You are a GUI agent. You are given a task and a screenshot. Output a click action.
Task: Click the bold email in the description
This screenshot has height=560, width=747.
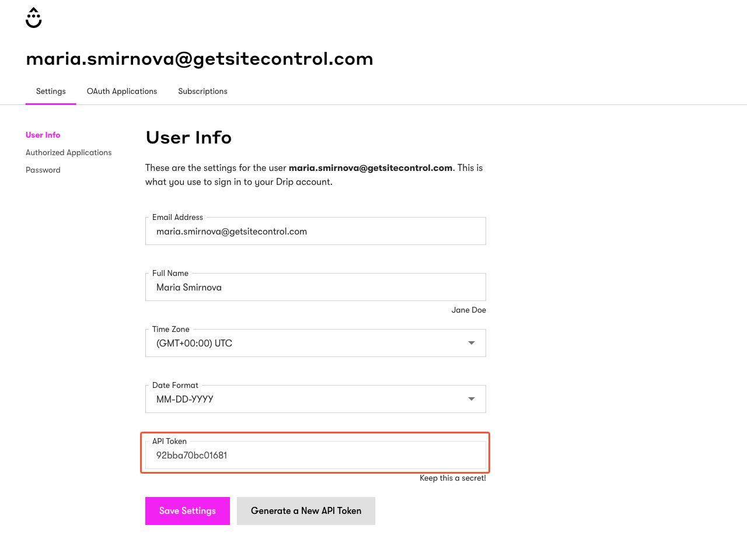click(371, 168)
